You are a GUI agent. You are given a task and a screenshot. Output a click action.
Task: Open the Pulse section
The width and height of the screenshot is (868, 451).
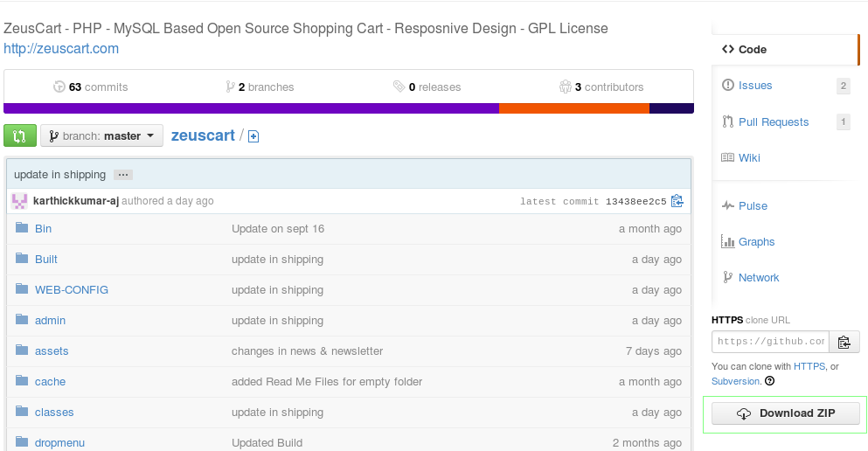(753, 206)
